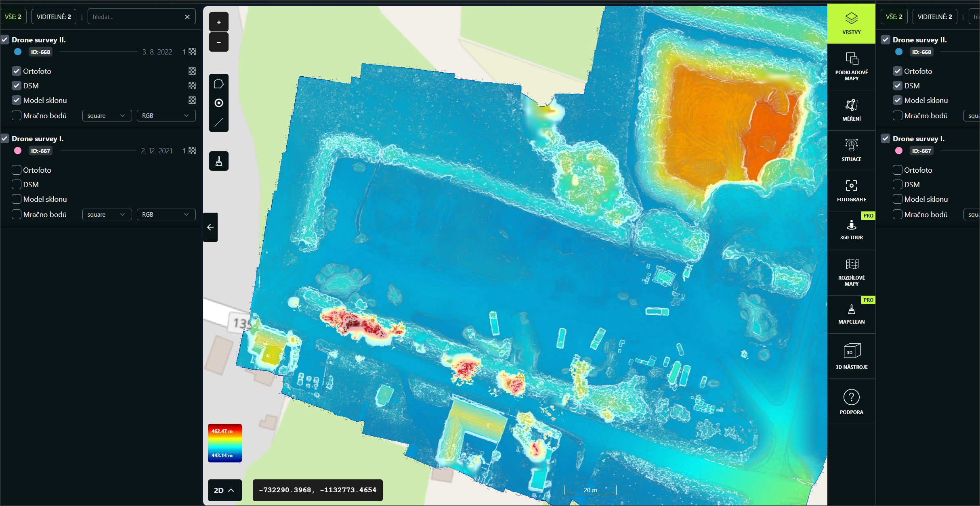Click VŠE: 2 filter in left panel
The width and height of the screenshot is (980, 506).
(13, 17)
